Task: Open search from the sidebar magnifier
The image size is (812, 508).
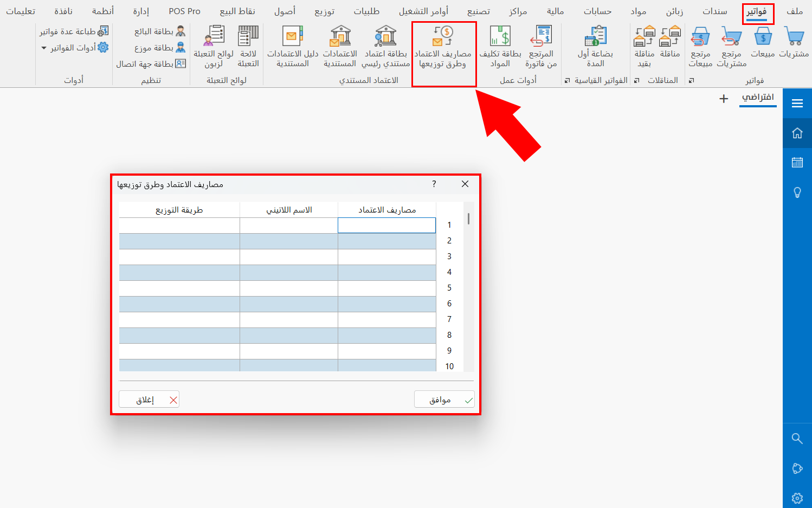Action: (x=797, y=439)
